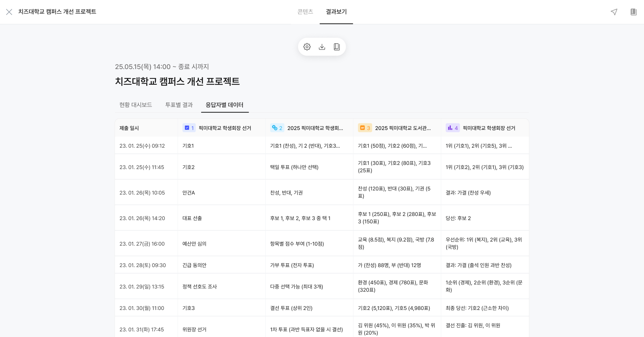Open the 투표별 결과 sub-tab
644x337 pixels.
179,105
